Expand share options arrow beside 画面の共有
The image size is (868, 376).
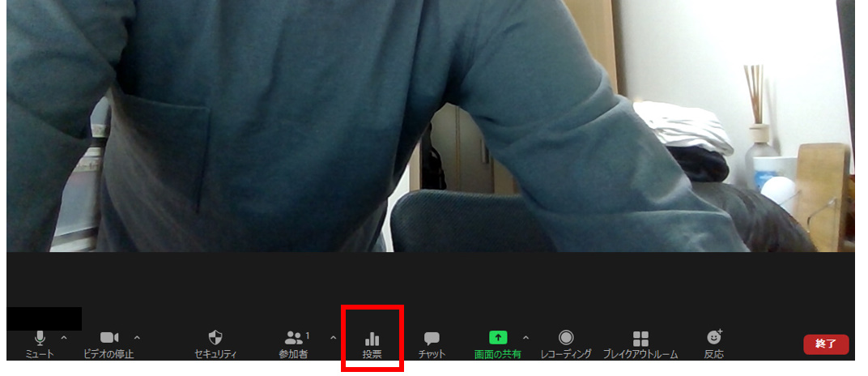click(525, 337)
